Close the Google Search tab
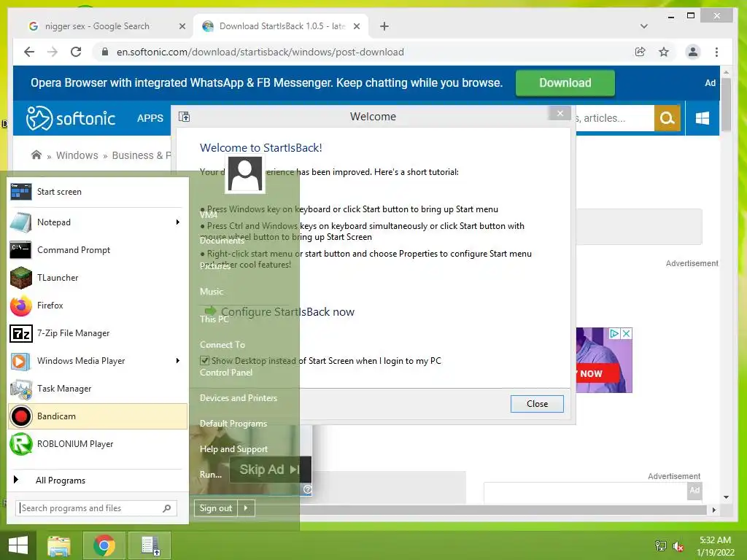This screenshot has height=560, width=747. pyautogui.click(x=182, y=27)
